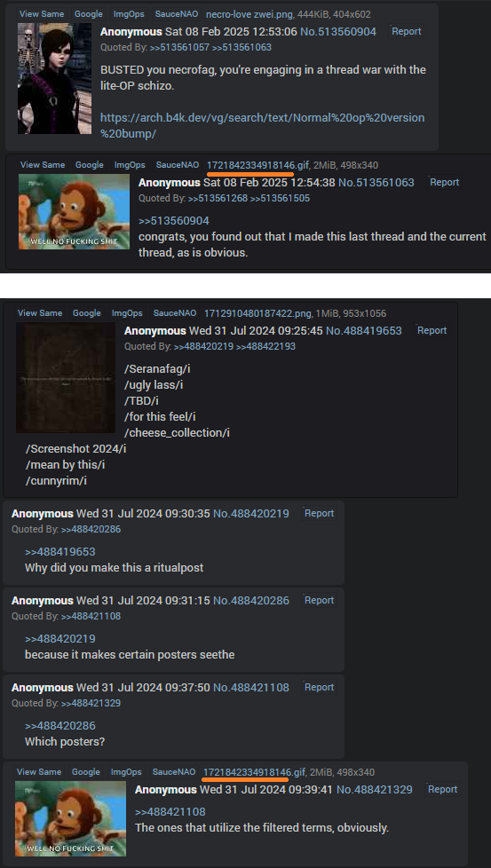Image resolution: width=491 pixels, height=868 pixels.
Task: Click View Same for 1712910480187422.png
Action: click(x=41, y=313)
